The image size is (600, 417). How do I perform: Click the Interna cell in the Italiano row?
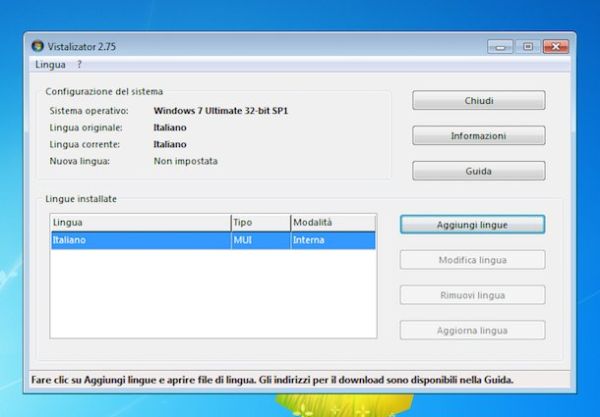pos(332,240)
